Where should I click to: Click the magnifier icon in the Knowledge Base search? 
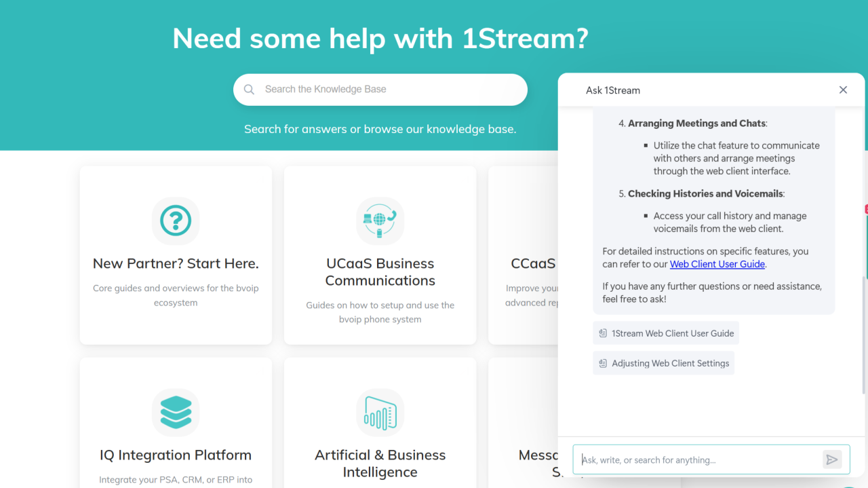pyautogui.click(x=249, y=90)
